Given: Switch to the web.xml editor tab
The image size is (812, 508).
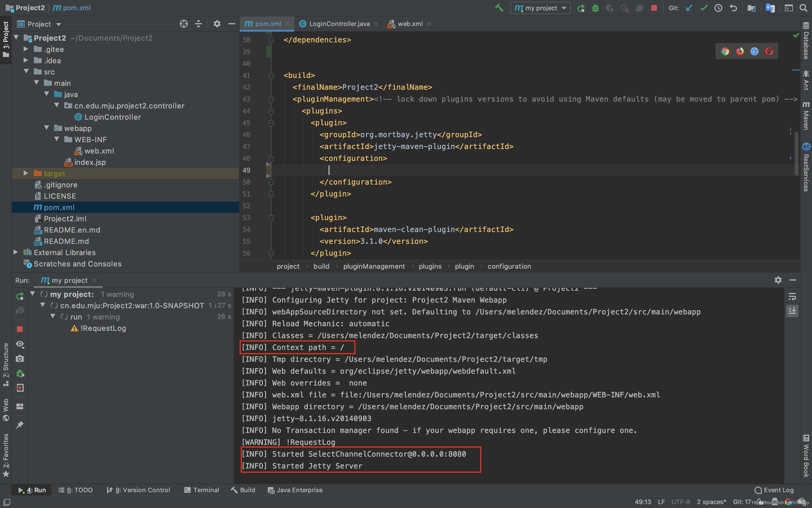Looking at the screenshot, I should pos(410,24).
